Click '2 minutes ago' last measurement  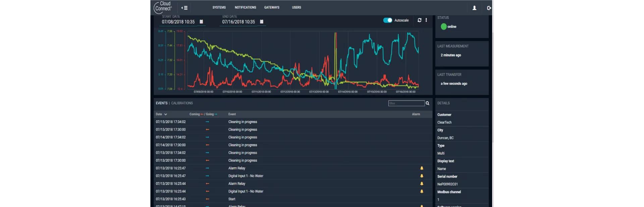pos(451,55)
